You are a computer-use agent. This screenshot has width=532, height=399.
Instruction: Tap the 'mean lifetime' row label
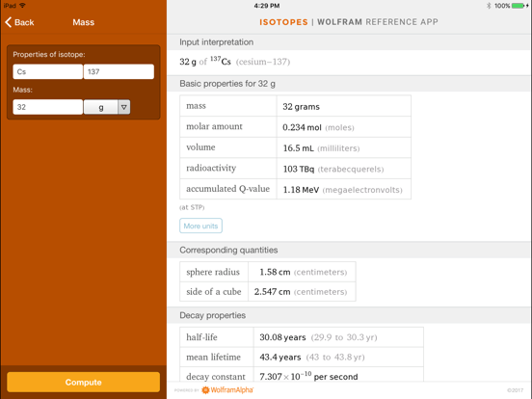pyautogui.click(x=213, y=357)
